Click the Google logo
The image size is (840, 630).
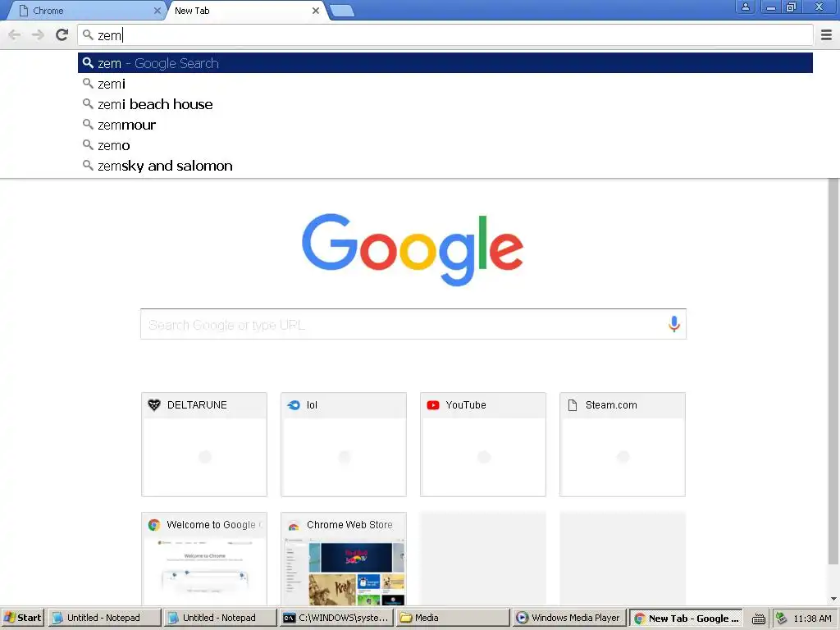pos(413,249)
